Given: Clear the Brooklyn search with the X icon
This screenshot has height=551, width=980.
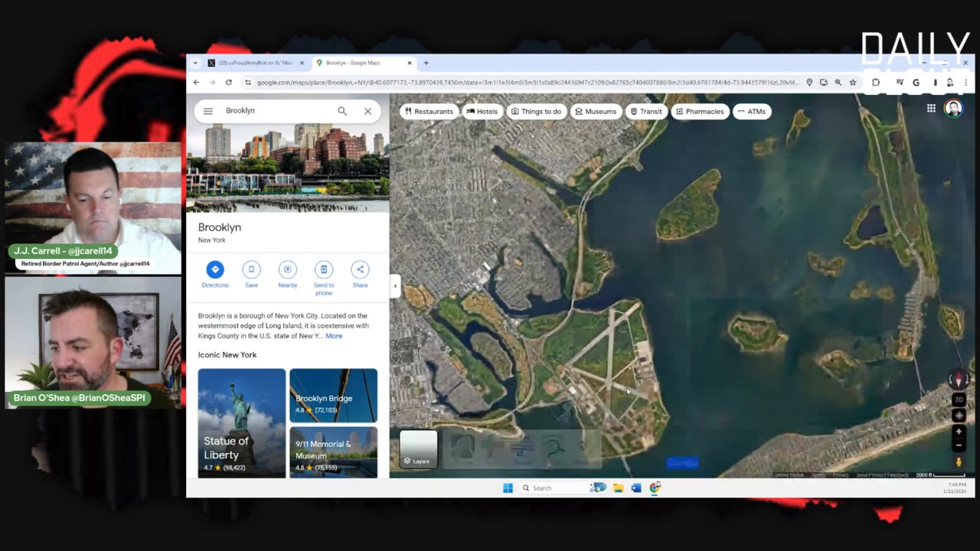Looking at the screenshot, I should click(367, 111).
